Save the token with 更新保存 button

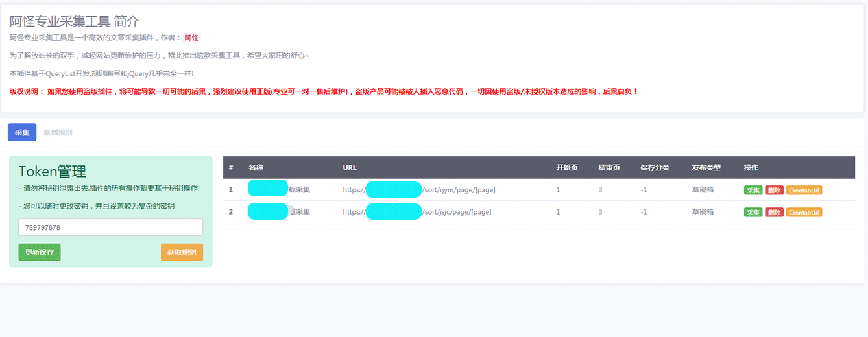pos(40,252)
